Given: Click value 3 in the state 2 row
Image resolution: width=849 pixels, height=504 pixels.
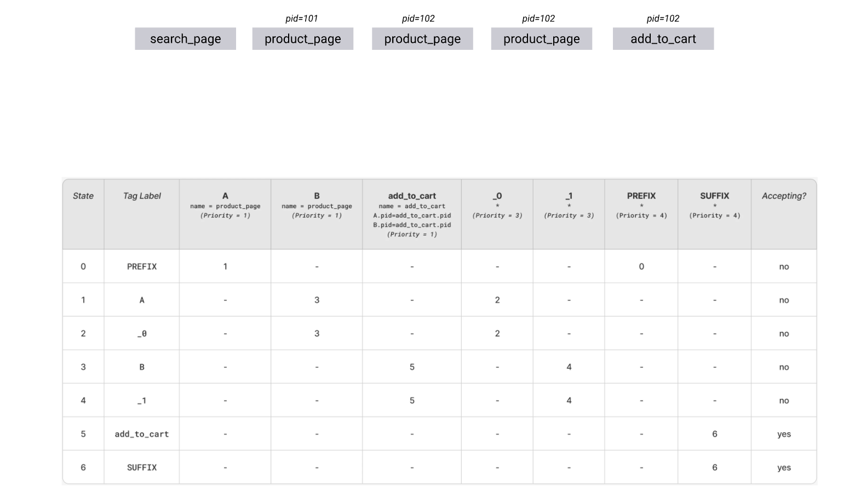Looking at the screenshot, I should coord(317,333).
